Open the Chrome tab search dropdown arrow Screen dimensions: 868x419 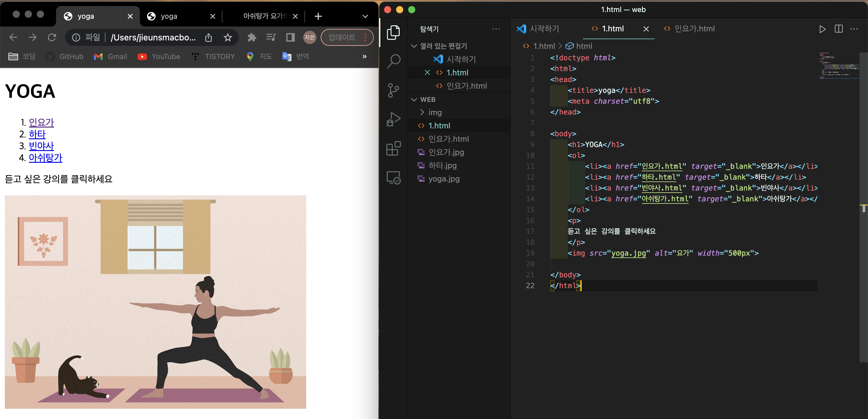point(365,16)
